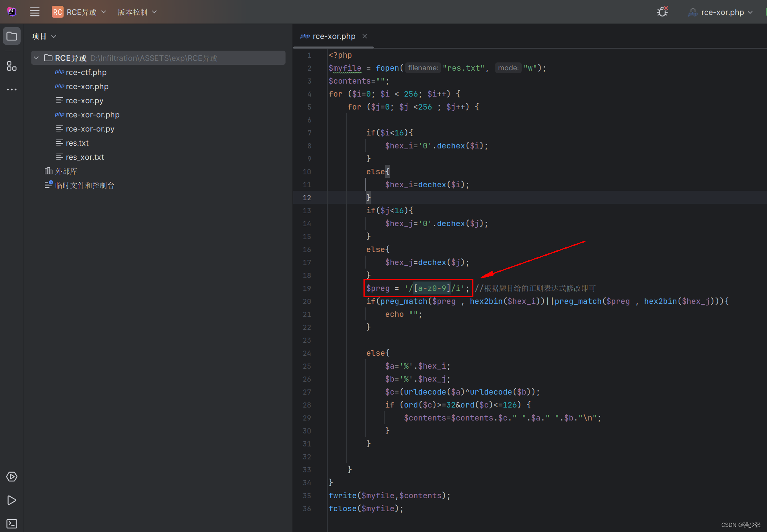Open the 项目 view options dropdown
Viewport: 767px width, 532px height.
[44, 36]
